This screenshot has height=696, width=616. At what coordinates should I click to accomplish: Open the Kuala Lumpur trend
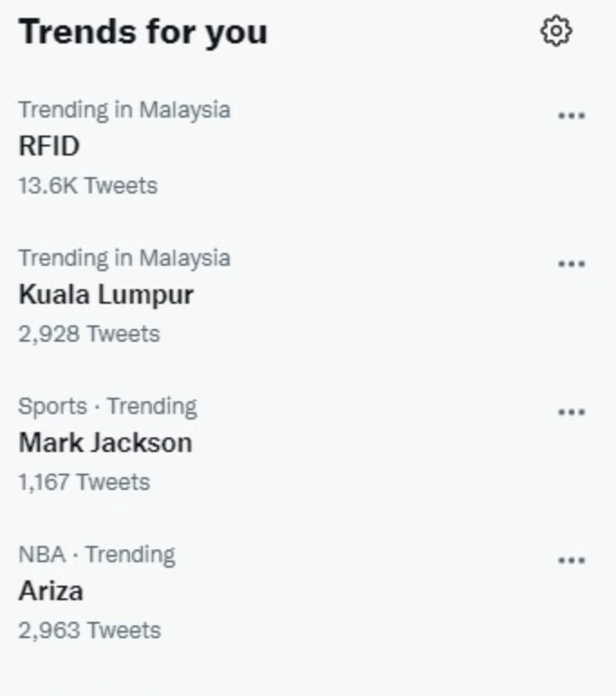click(x=106, y=295)
